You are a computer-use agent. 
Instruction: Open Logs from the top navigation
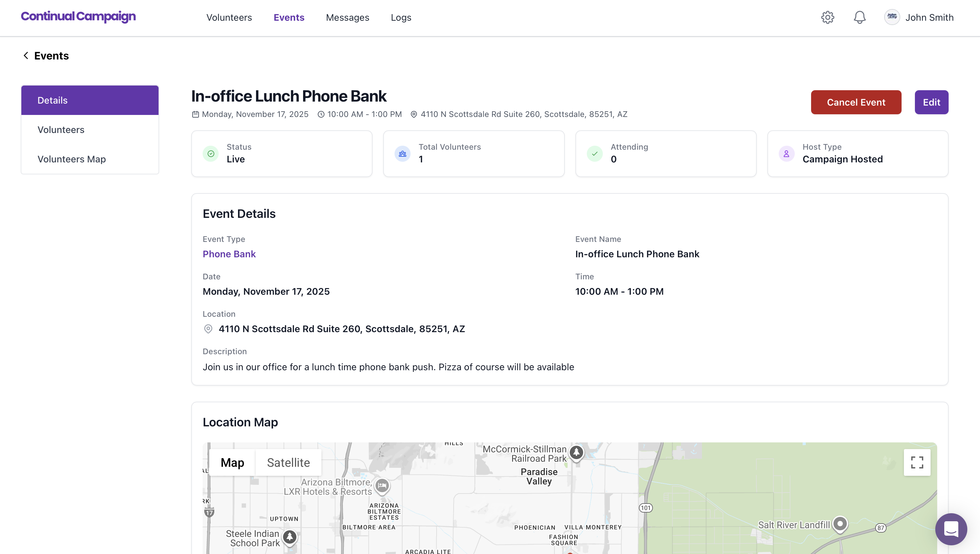401,17
